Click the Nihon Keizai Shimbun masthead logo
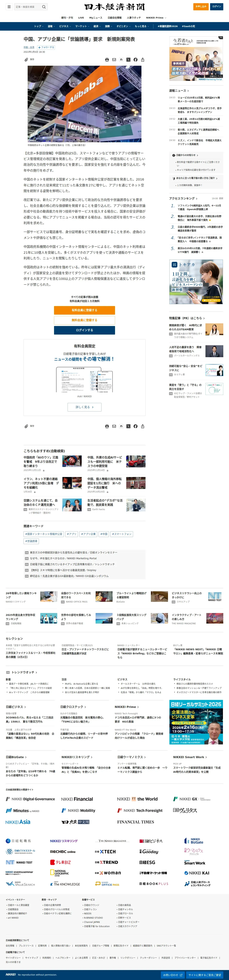The image size is (229, 980). tap(114, 7)
